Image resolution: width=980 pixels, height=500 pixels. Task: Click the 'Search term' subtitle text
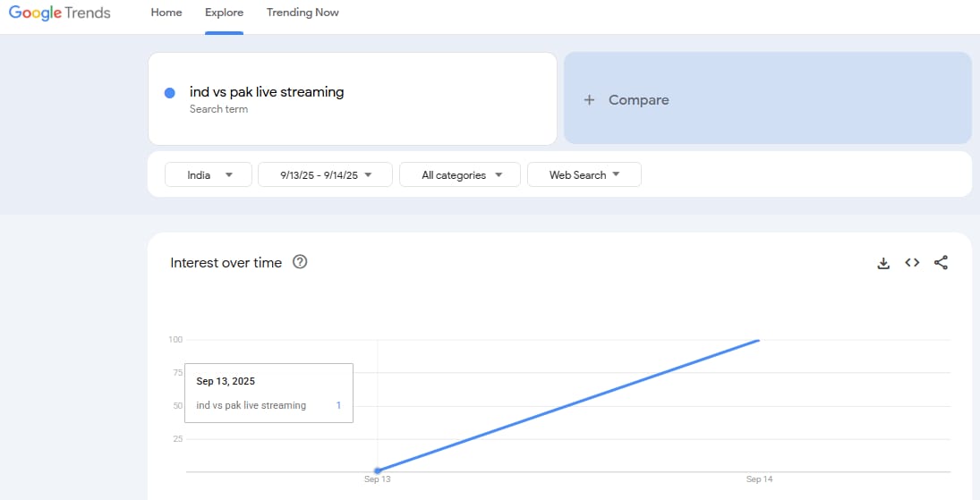point(218,109)
